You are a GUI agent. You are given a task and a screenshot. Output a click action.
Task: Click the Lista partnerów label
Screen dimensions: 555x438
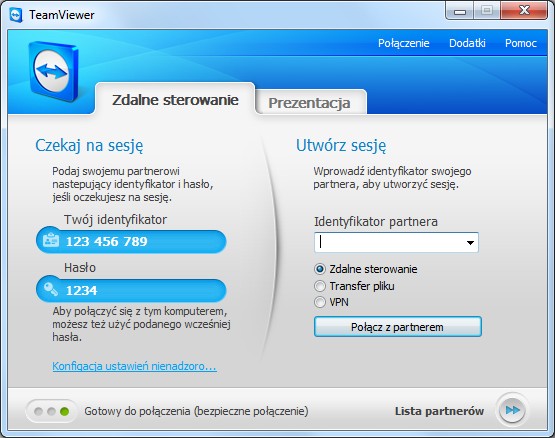point(439,411)
